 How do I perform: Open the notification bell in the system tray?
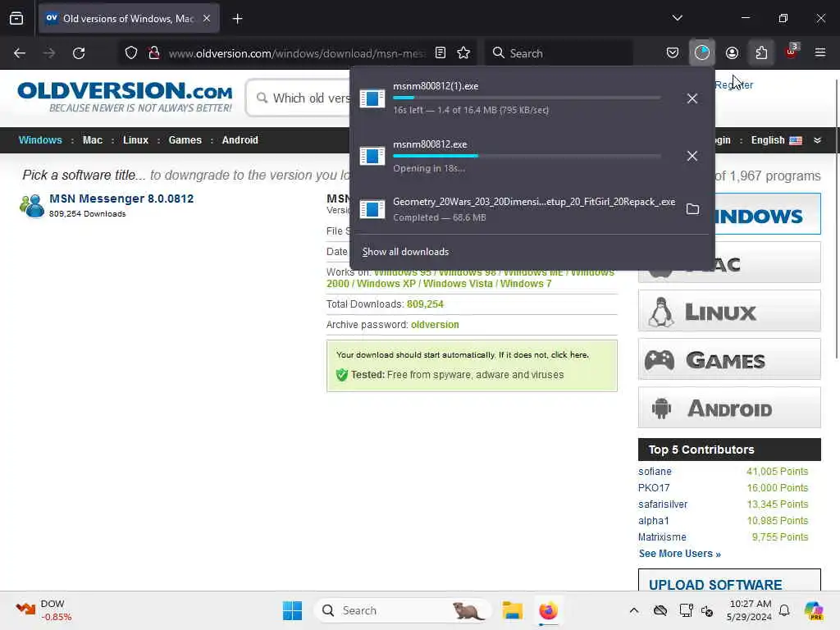click(x=784, y=610)
